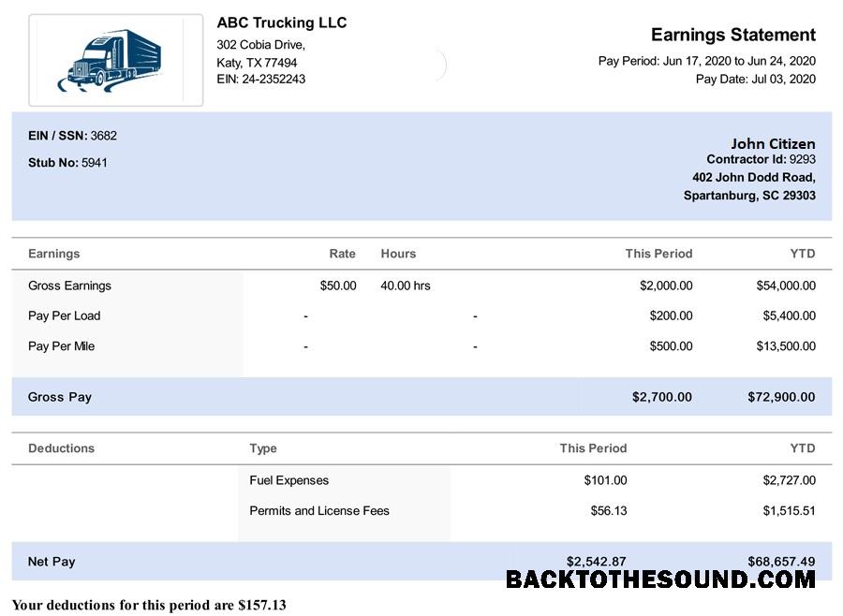Viewport: 843px width, 616px height.
Task: Click the '$72,900.00' gross pay YTD
Action: coord(781,397)
